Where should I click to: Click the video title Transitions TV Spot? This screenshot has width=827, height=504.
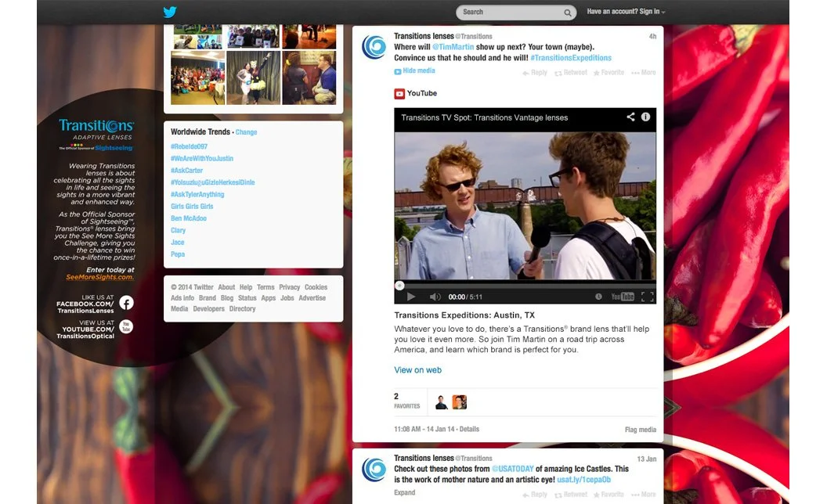(x=484, y=117)
